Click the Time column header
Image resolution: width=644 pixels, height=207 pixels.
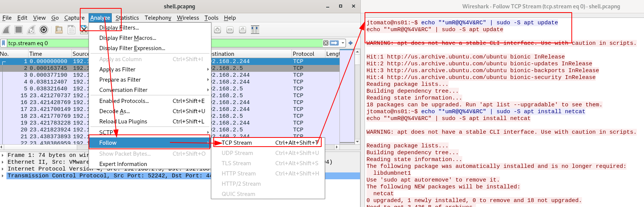(50, 54)
